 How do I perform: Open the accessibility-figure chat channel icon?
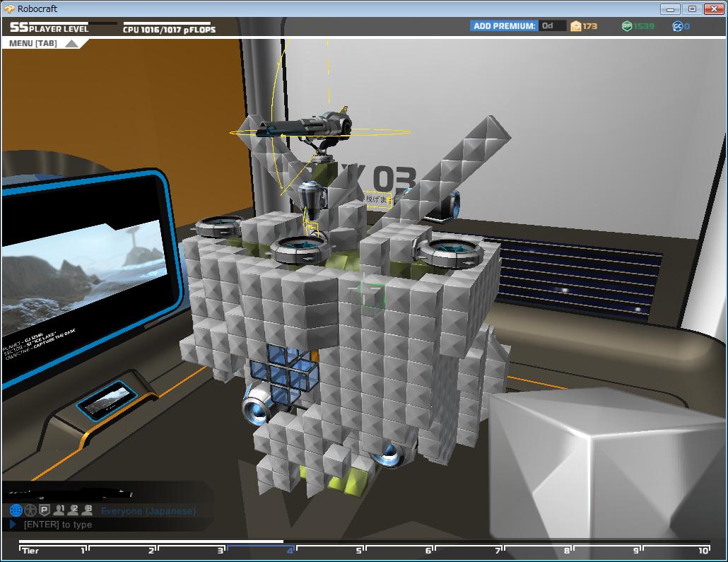point(30,510)
